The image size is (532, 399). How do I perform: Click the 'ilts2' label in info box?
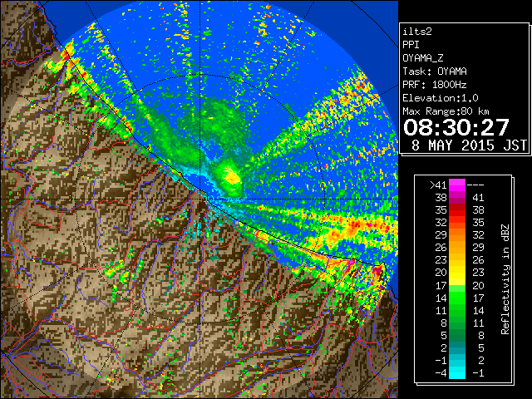tap(417, 32)
